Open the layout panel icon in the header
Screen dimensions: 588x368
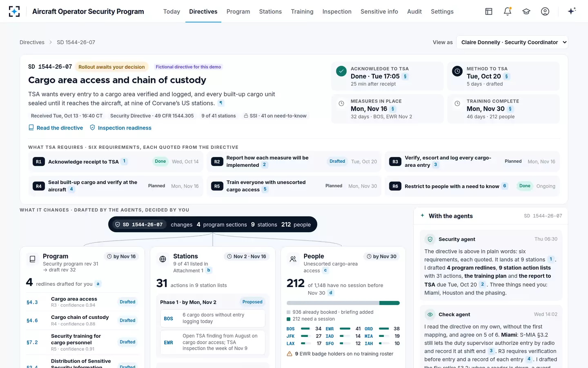pos(489,11)
